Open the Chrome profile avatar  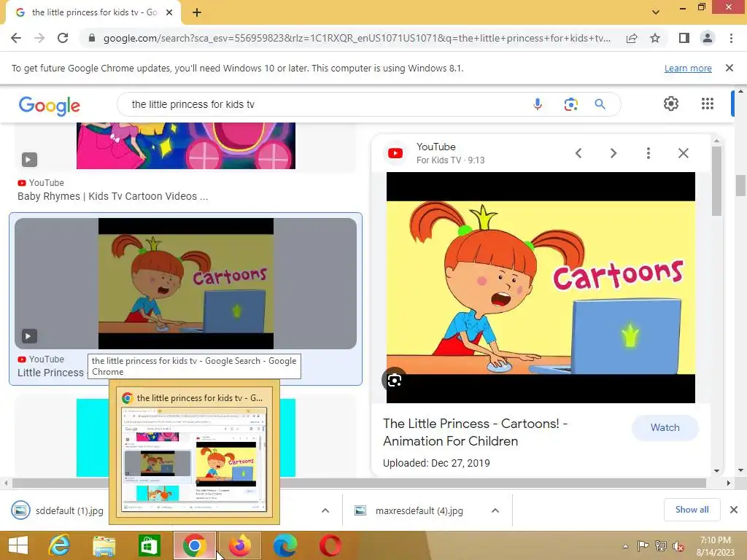pos(708,38)
